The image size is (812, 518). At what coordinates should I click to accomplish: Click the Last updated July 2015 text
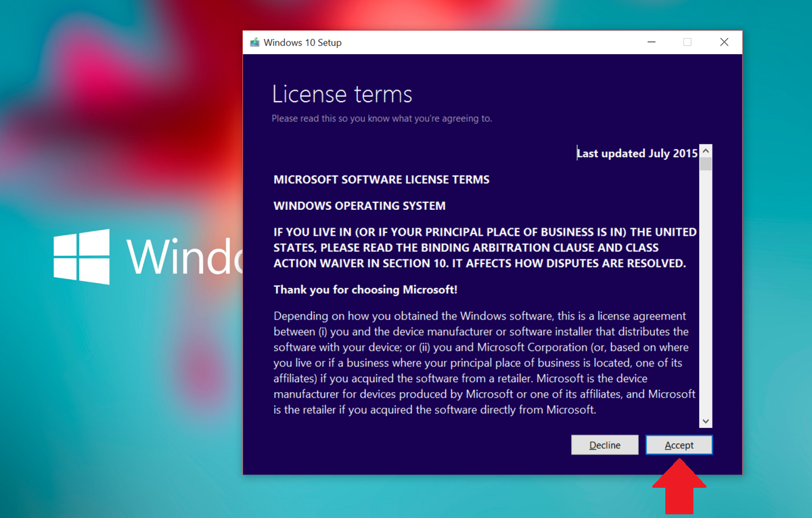click(x=637, y=153)
